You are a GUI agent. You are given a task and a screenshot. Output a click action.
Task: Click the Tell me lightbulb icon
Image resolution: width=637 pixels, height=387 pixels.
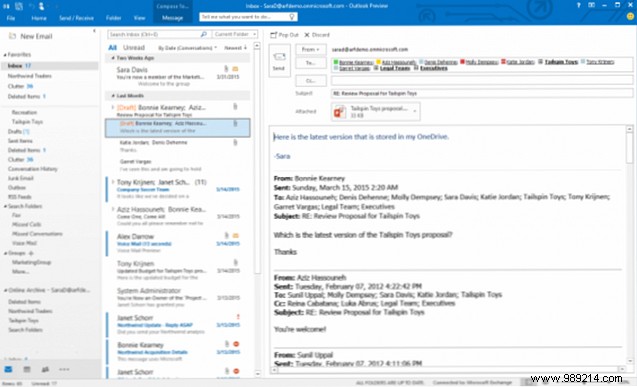(292, 17)
